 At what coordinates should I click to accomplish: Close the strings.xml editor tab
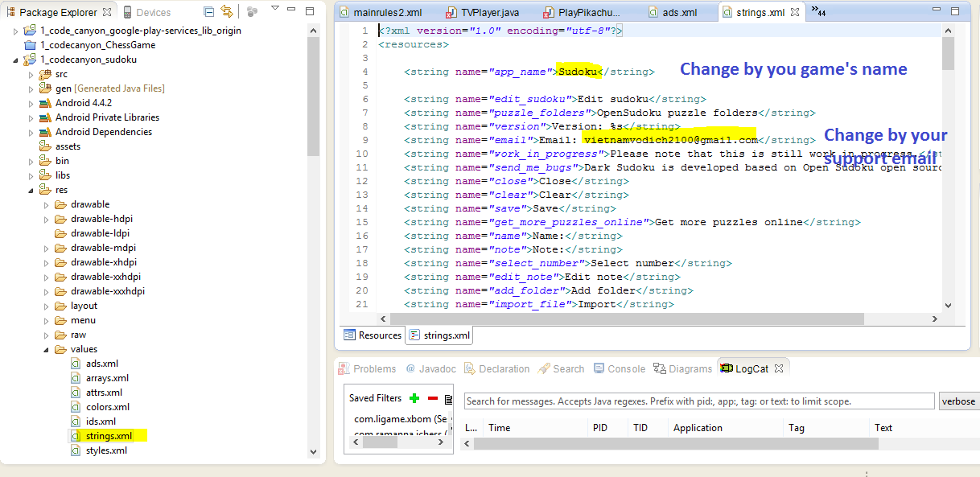pyautogui.click(x=795, y=12)
